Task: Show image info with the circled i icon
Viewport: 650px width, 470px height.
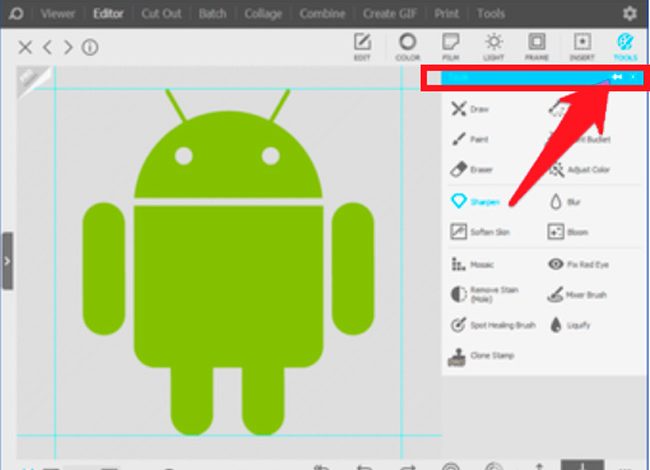Action: tap(90, 47)
